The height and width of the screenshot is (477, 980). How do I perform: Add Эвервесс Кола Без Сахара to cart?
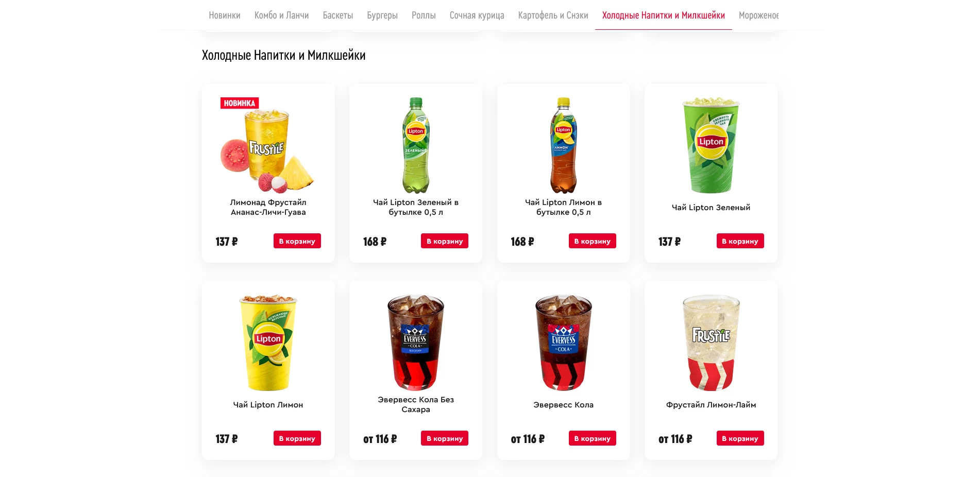tap(445, 438)
